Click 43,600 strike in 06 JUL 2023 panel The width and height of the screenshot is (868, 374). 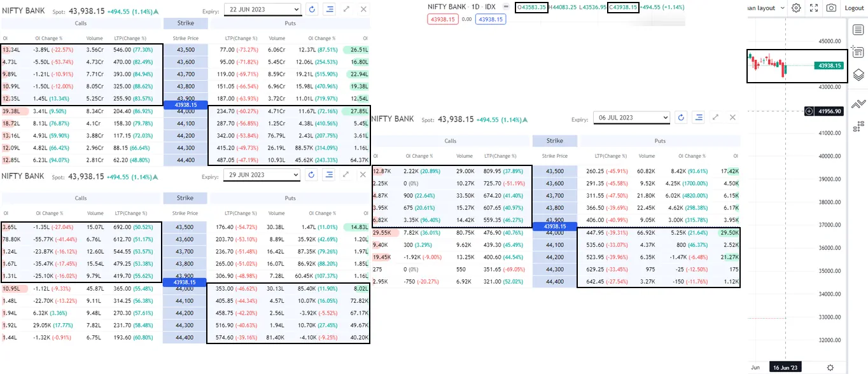554,183
